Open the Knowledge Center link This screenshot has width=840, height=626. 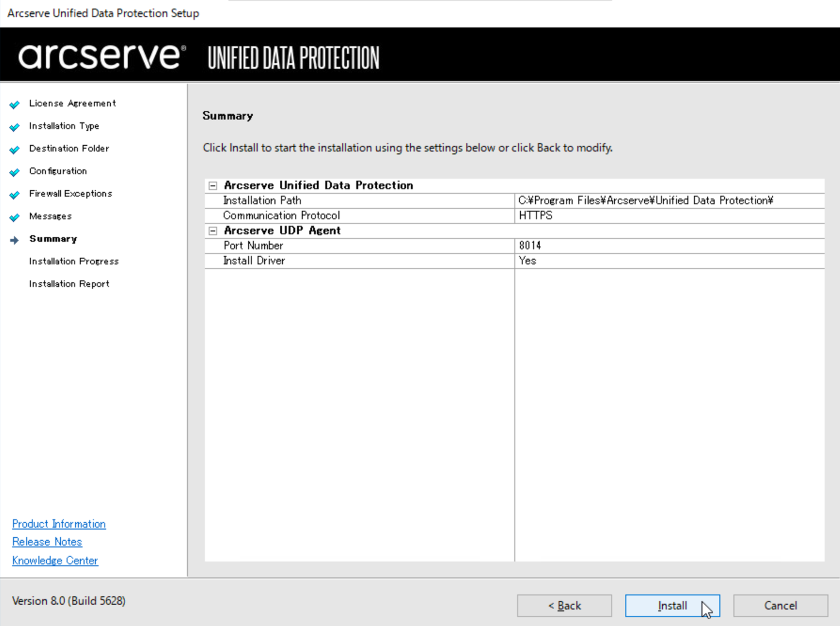point(55,560)
